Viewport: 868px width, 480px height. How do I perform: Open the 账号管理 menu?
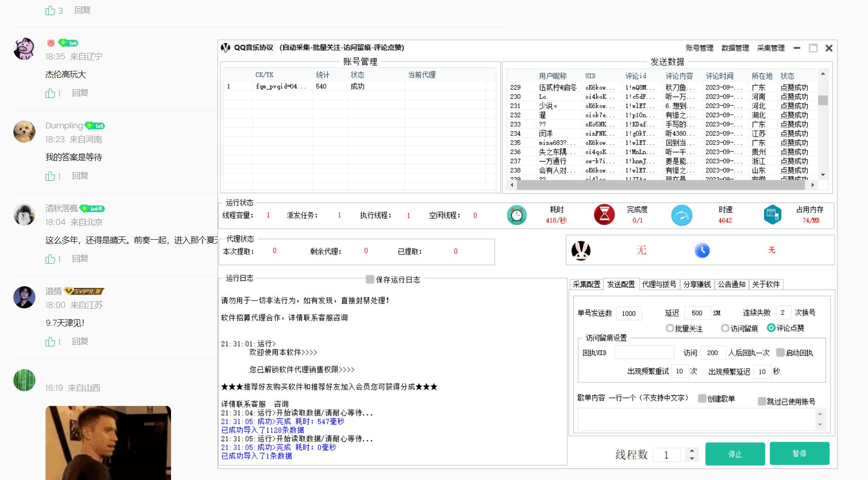pos(699,48)
